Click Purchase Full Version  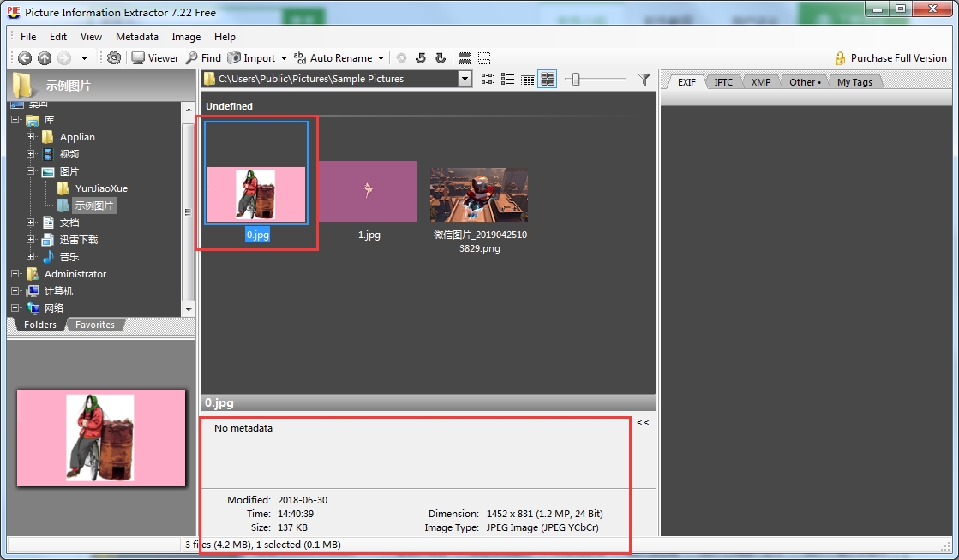(890, 58)
